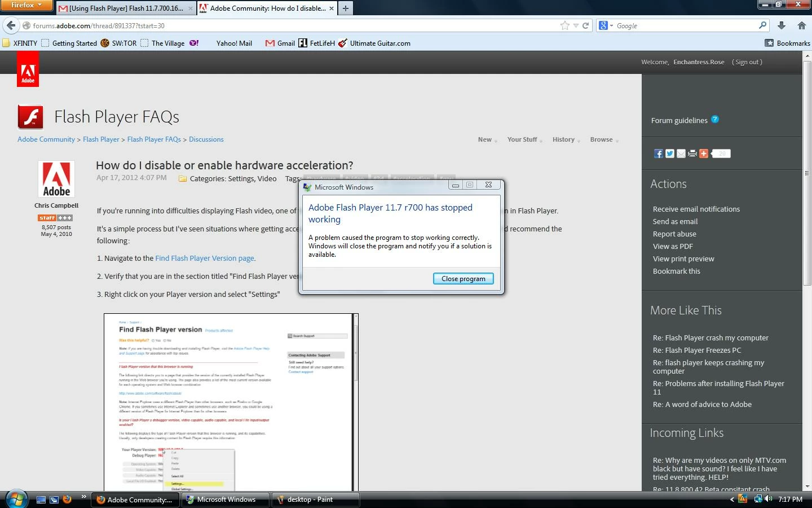812x508 pixels.
Task: Share this thread on Twitter
Action: coord(669,154)
